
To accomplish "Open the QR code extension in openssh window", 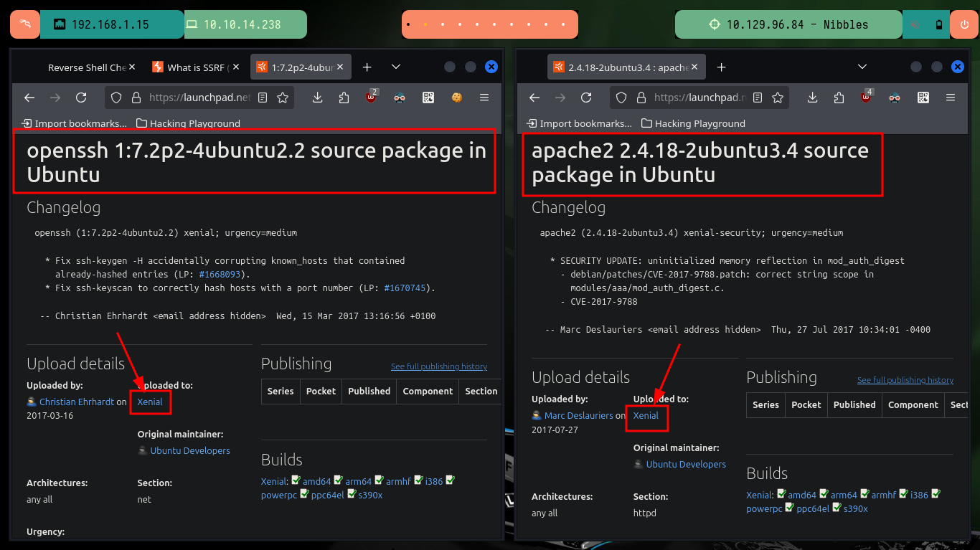I will [428, 98].
